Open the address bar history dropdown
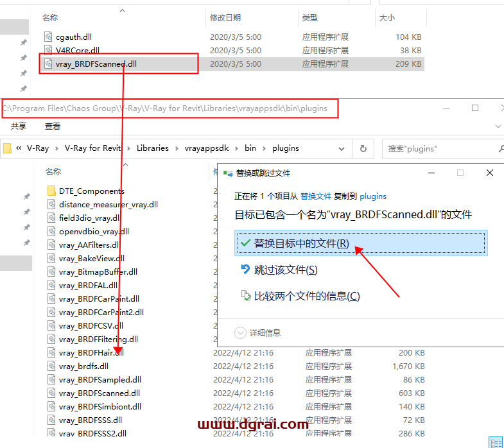This screenshot has width=504, height=448. 345,148
